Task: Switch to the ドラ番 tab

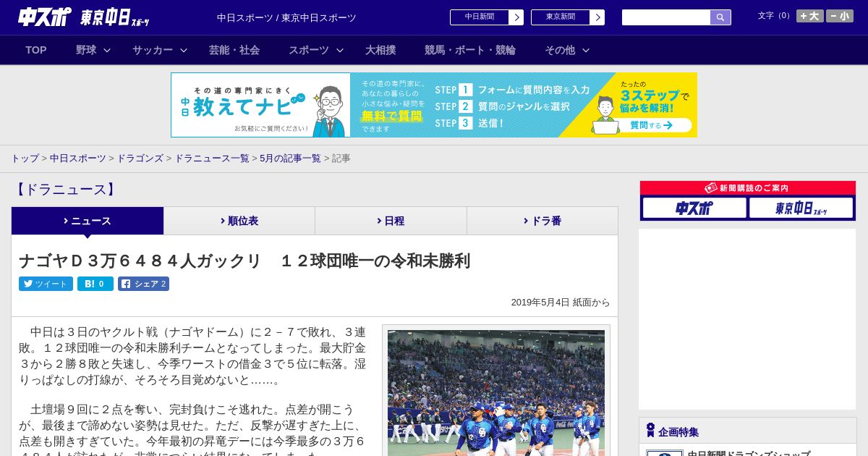Action: 542,221
